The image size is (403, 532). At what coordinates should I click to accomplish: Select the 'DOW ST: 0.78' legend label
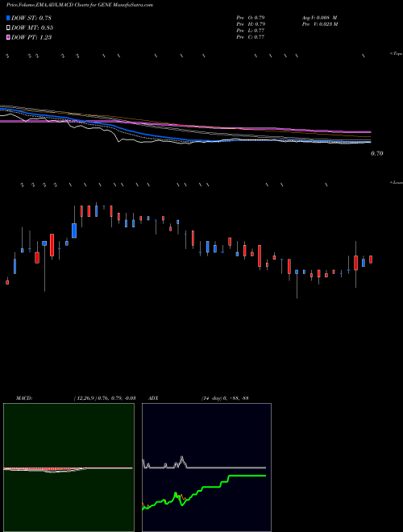(31, 18)
